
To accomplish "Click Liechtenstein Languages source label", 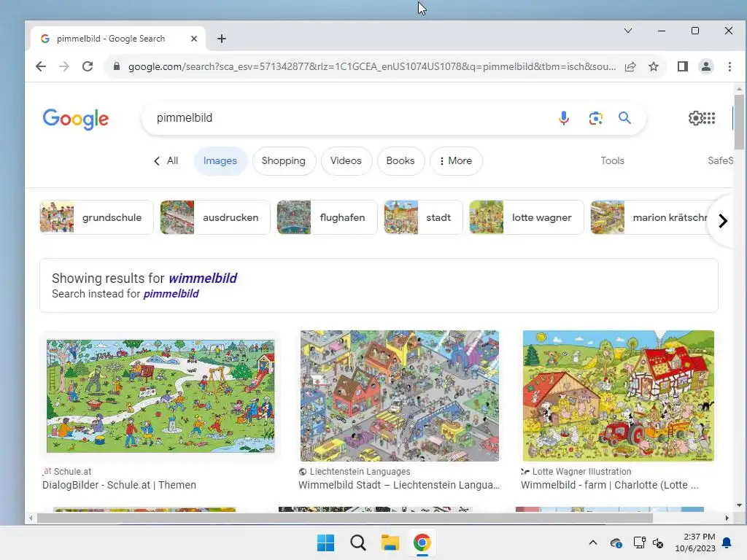I will pyautogui.click(x=360, y=472).
